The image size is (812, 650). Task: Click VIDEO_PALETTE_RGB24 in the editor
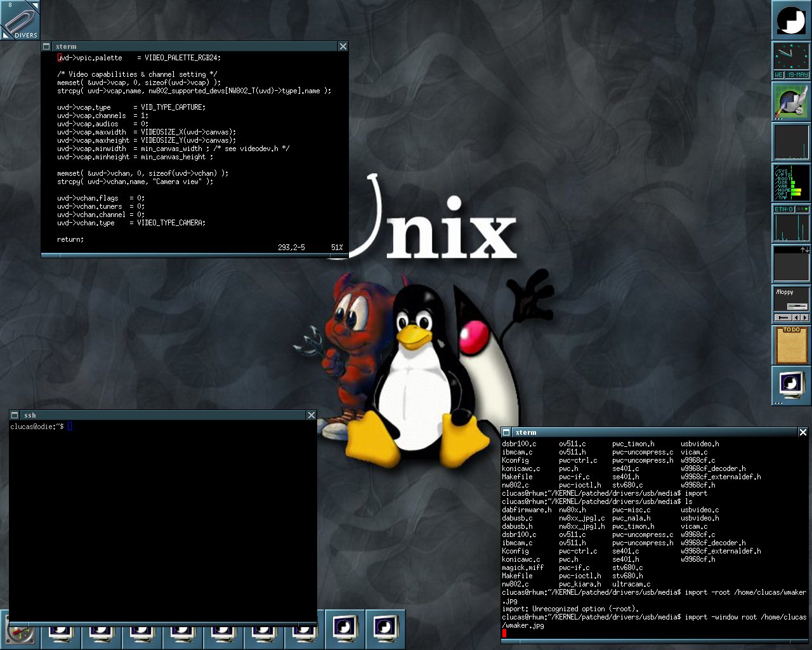pos(182,58)
